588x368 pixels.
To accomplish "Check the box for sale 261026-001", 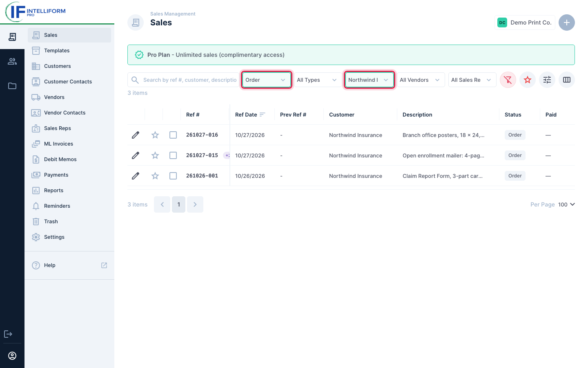I will point(173,176).
